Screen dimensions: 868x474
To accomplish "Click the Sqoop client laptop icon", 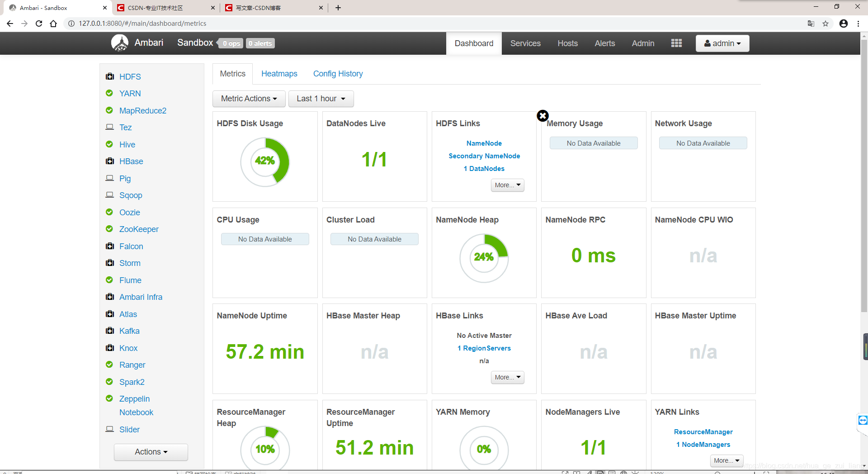I will tap(109, 195).
